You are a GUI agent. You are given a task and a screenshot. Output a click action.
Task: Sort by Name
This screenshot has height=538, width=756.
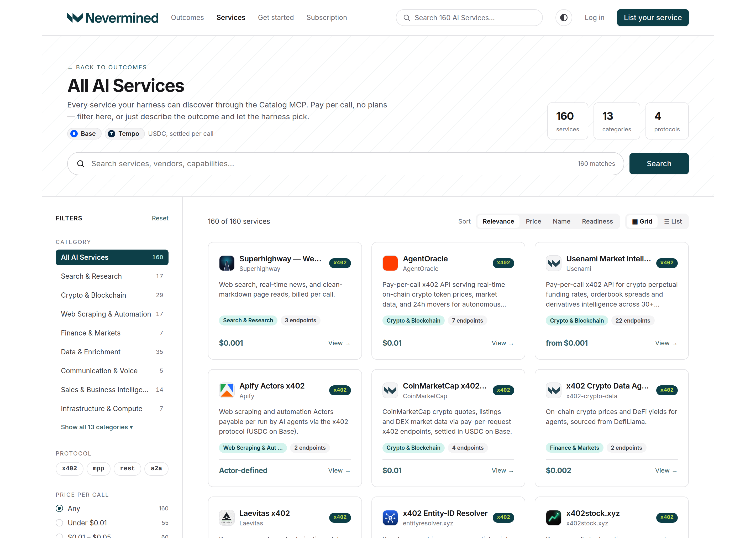(561, 221)
